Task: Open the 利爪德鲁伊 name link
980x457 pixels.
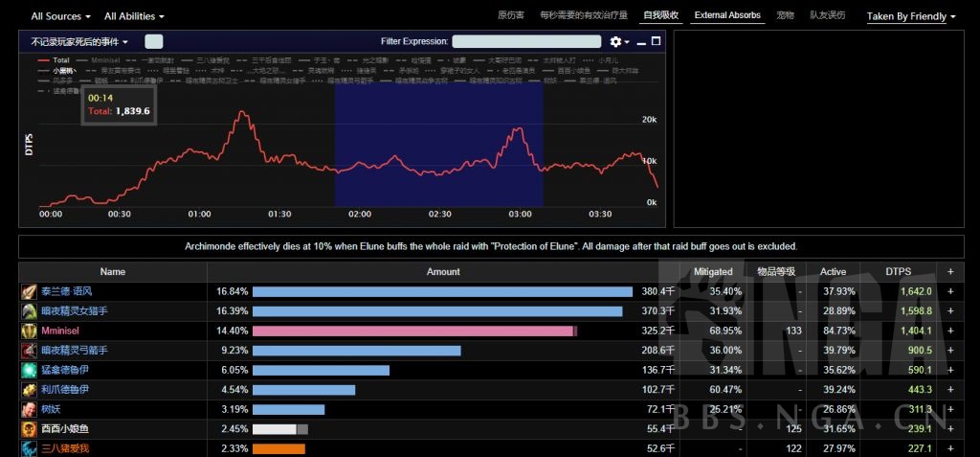Action: [65, 389]
